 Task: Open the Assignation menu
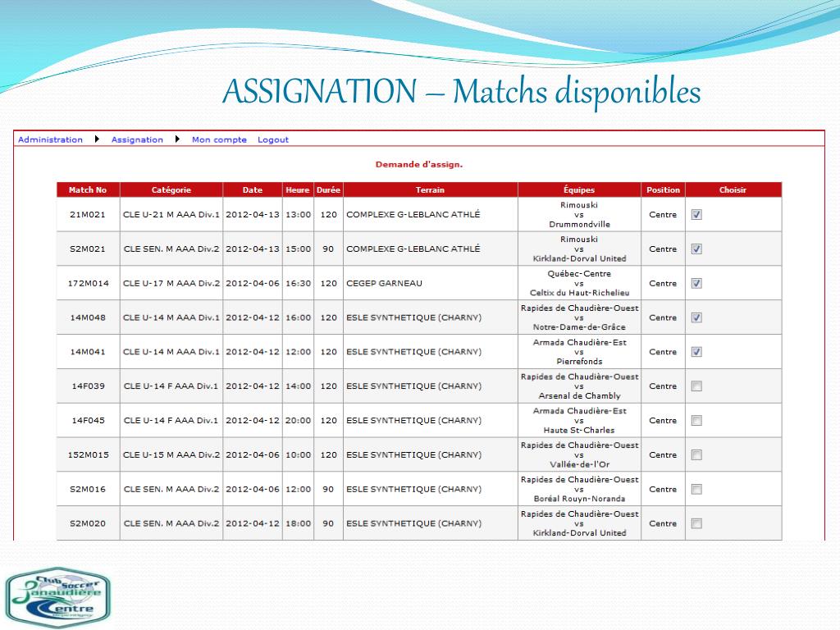pos(137,139)
